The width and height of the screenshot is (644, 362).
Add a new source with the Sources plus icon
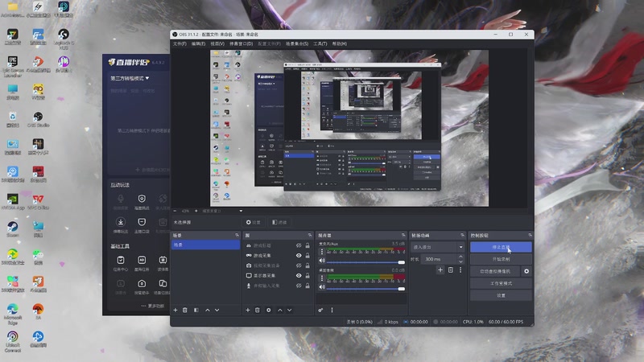[x=248, y=311]
